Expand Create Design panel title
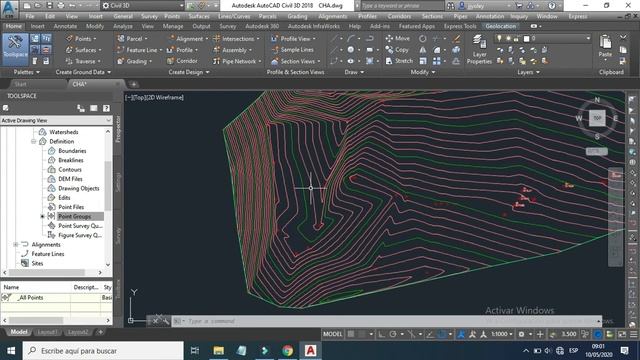 tap(189, 72)
